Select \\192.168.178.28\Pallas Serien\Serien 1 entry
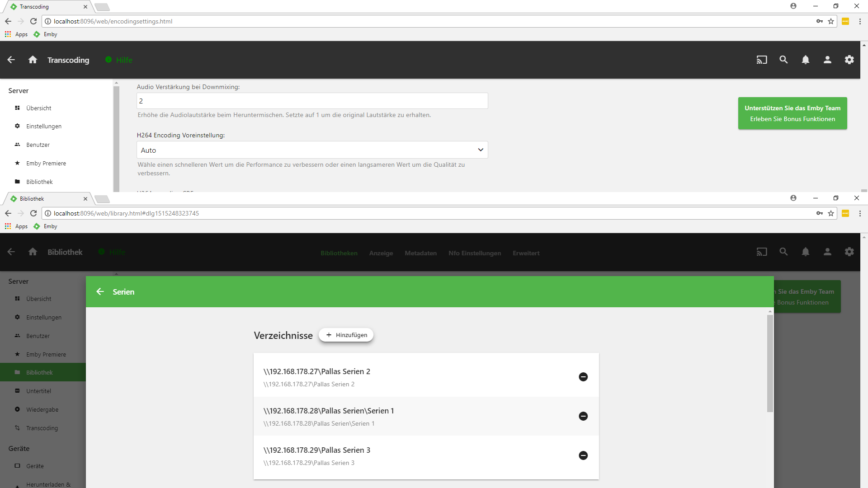868x488 pixels. pyautogui.click(x=426, y=417)
